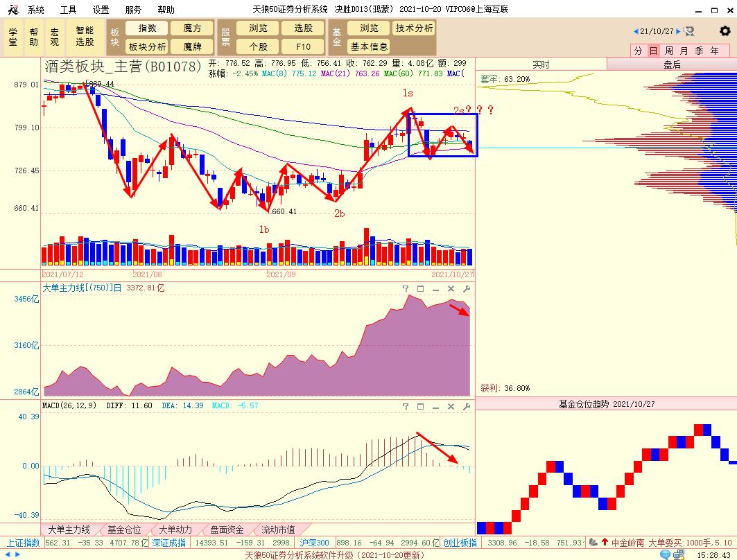Select the 实时 tab
This screenshot has width=737, height=560.
541,64
